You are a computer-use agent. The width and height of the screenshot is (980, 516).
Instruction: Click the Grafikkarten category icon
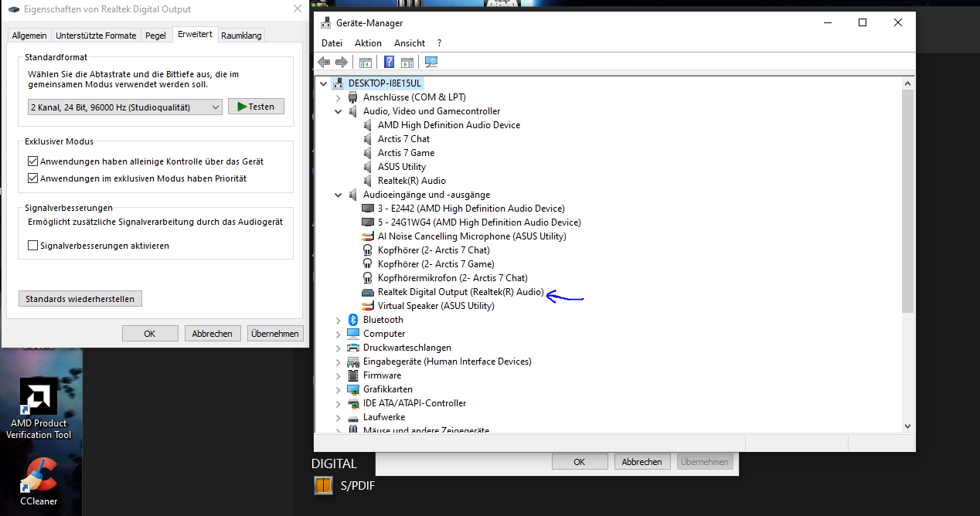(353, 389)
